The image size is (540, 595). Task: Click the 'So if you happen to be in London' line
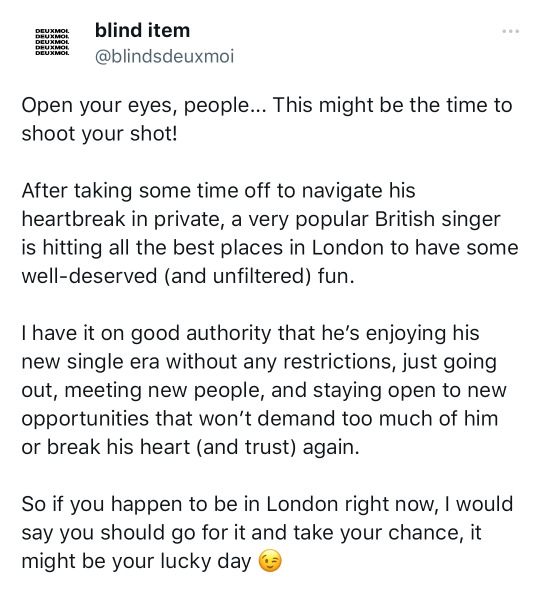pos(267,504)
